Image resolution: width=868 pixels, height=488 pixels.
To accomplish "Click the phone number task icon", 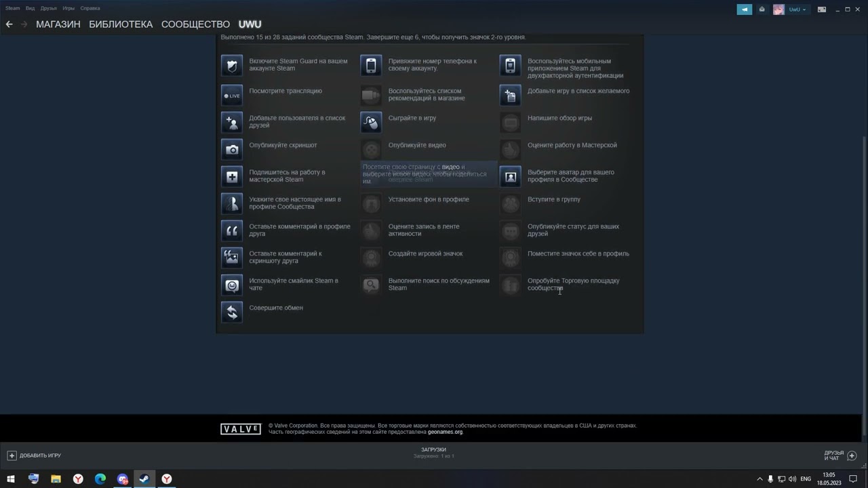I will (371, 65).
